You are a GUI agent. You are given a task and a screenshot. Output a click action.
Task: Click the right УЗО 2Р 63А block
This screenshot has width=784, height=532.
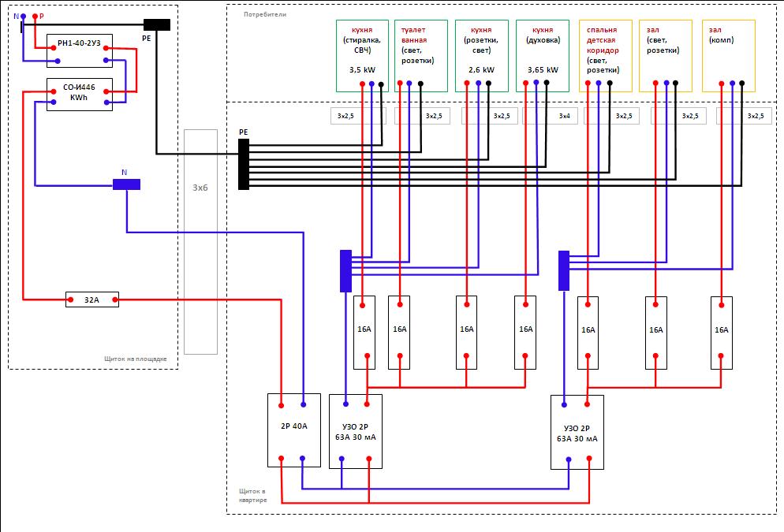577,433
